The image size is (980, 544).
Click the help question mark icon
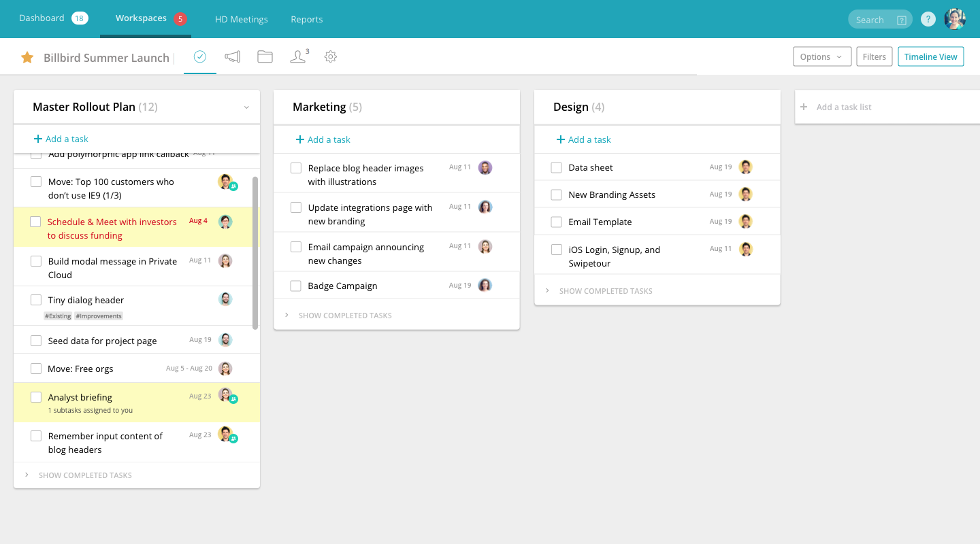tap(928, 20)
